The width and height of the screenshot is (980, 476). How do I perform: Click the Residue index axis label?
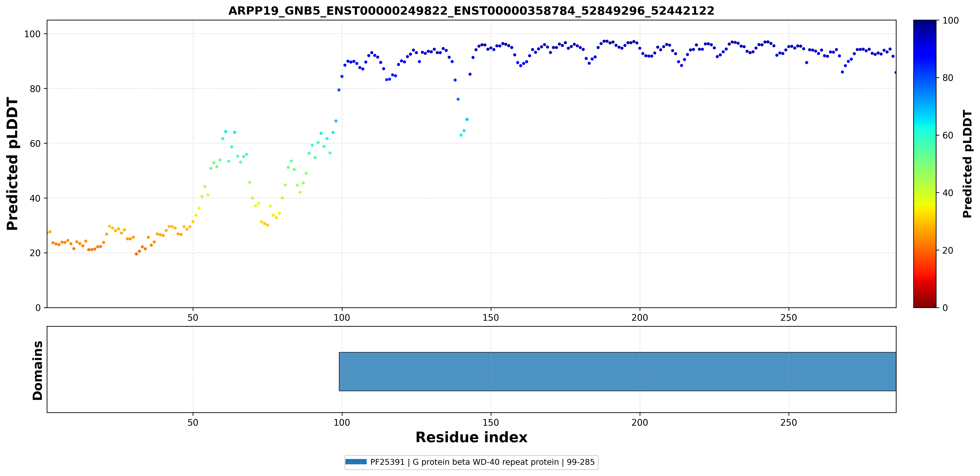point(471,438)
